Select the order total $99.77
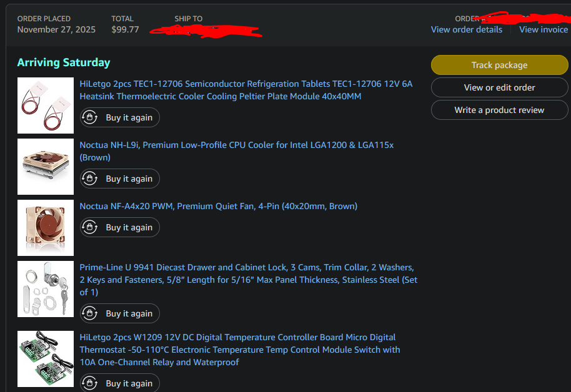Screen dimensions: 571x392 (126, 30)
